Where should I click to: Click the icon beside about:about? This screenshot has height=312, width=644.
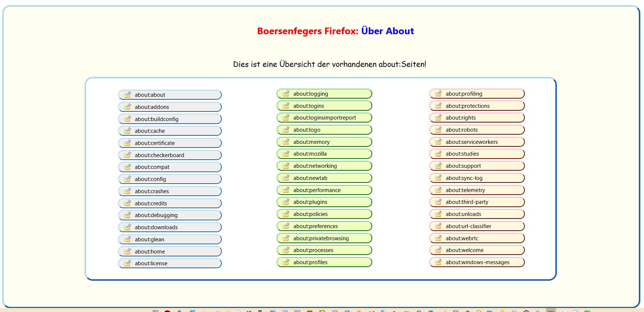(x=127, y=95)
